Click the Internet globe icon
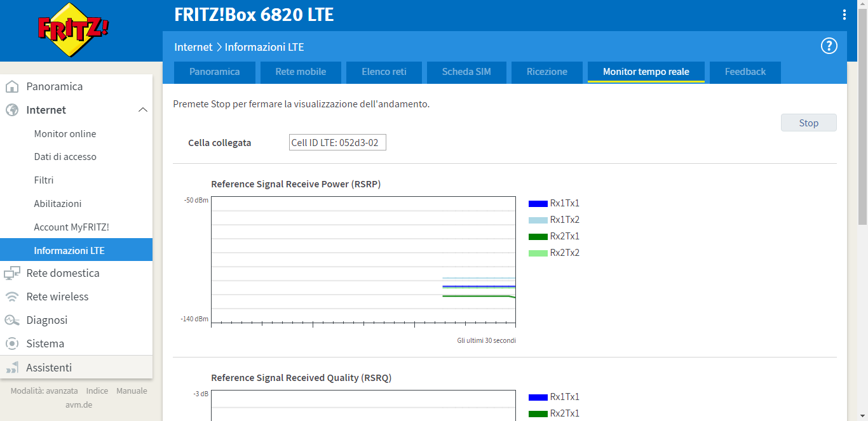The image size is (868, 421). click(12, 110)
